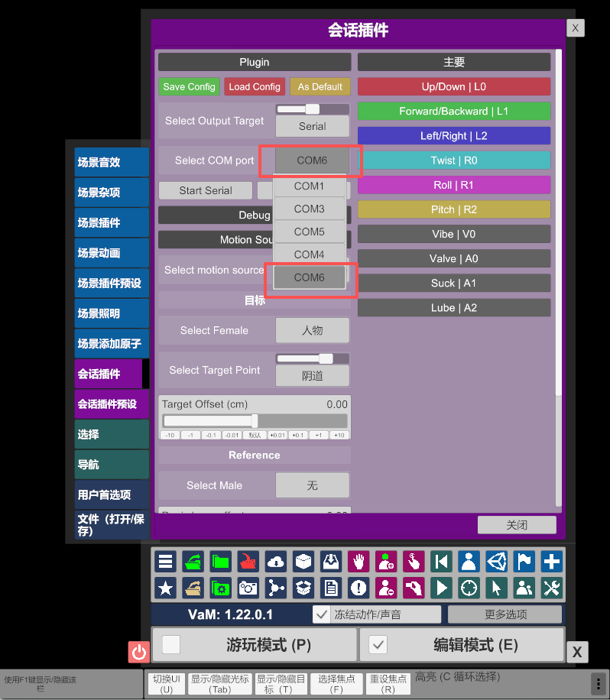
Task: Click the cloud download icon
Action: [x=276, y=561]
